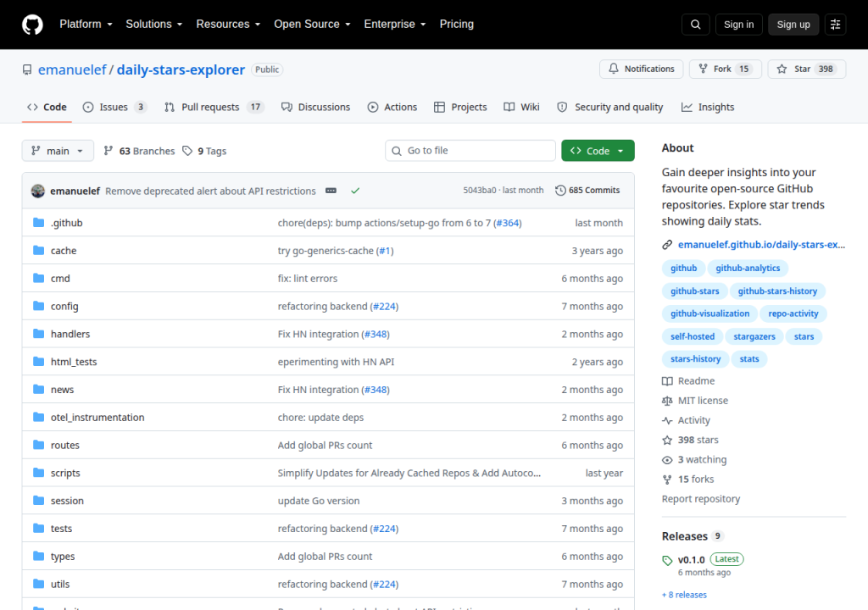Screen dimensions: 868x610
Task: Click the star icon beside 398 stars
Action: pos(667,440)
